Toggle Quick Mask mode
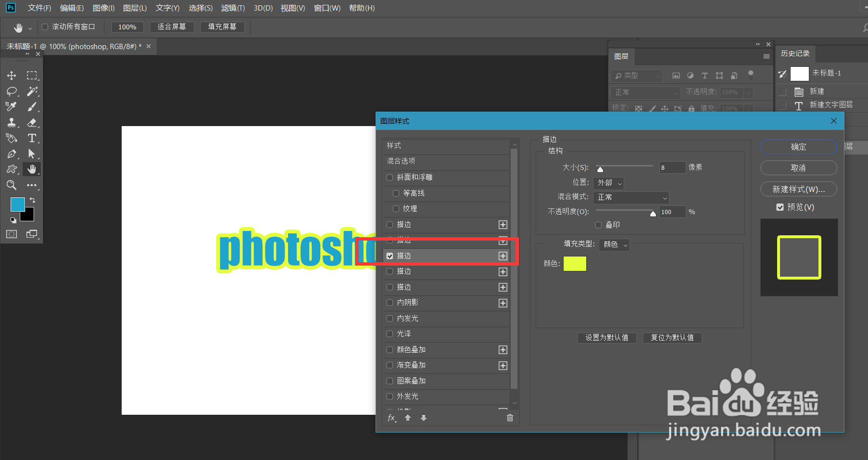 (12, 234)
